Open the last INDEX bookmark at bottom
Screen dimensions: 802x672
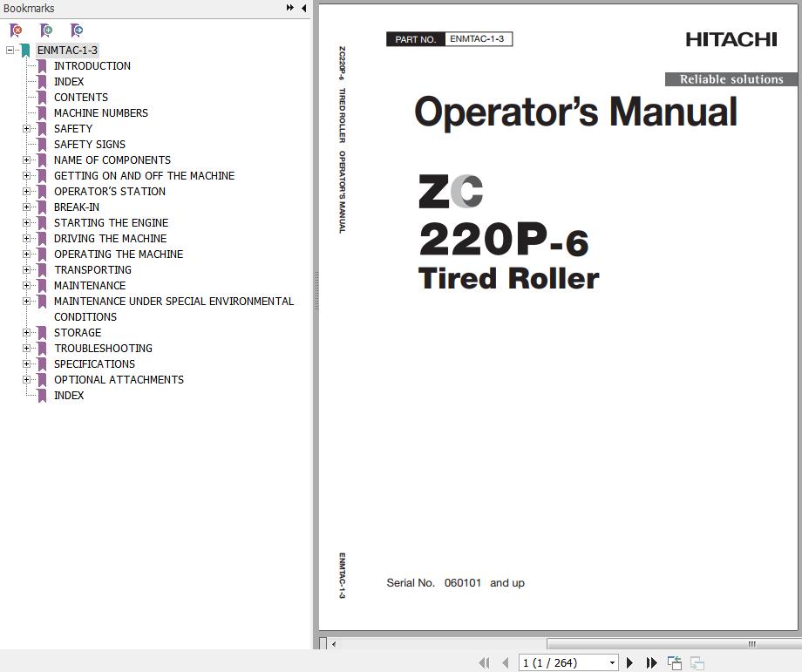pos(69,396)
